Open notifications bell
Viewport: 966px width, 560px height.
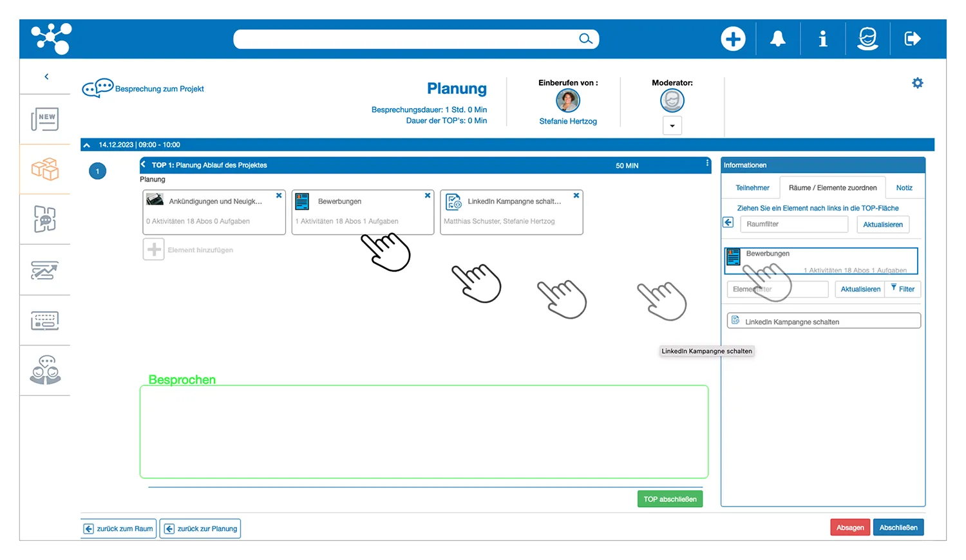tap(778, 39)
